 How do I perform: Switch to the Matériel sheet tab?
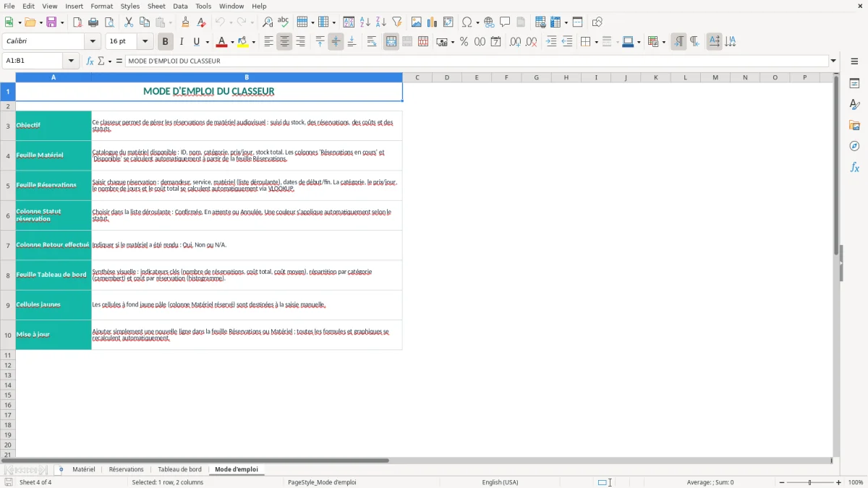pos(84,470)
